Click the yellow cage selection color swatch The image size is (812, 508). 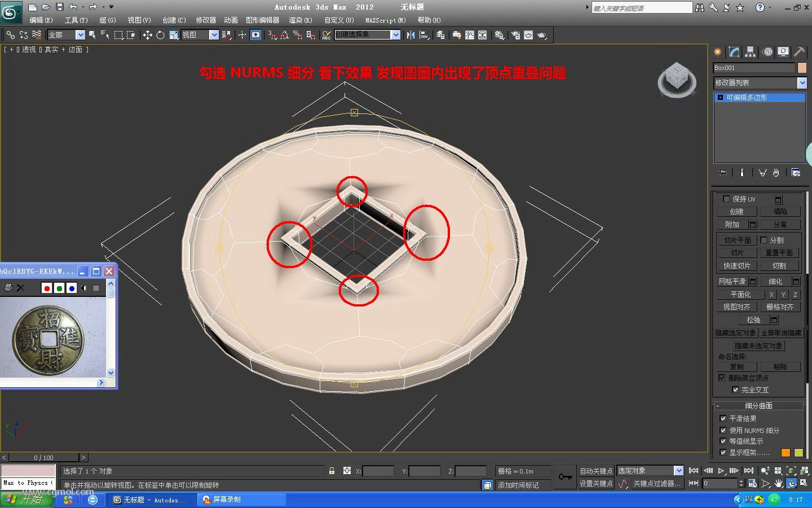(798, 453)
